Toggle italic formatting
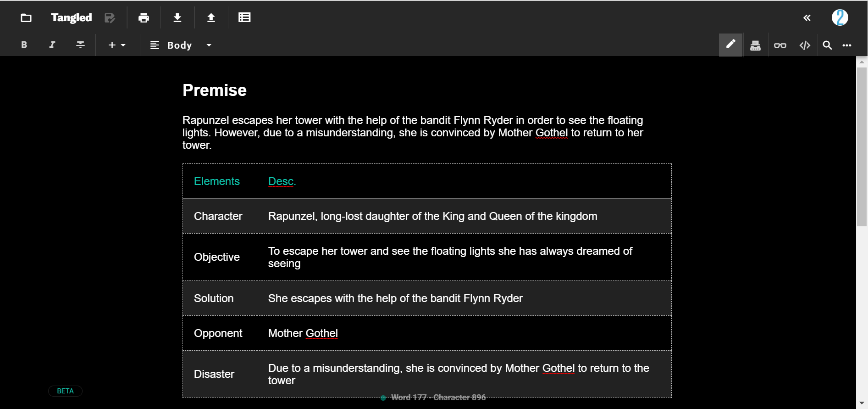The height and width of the screenshot is (409, 868). pos(52,45)
